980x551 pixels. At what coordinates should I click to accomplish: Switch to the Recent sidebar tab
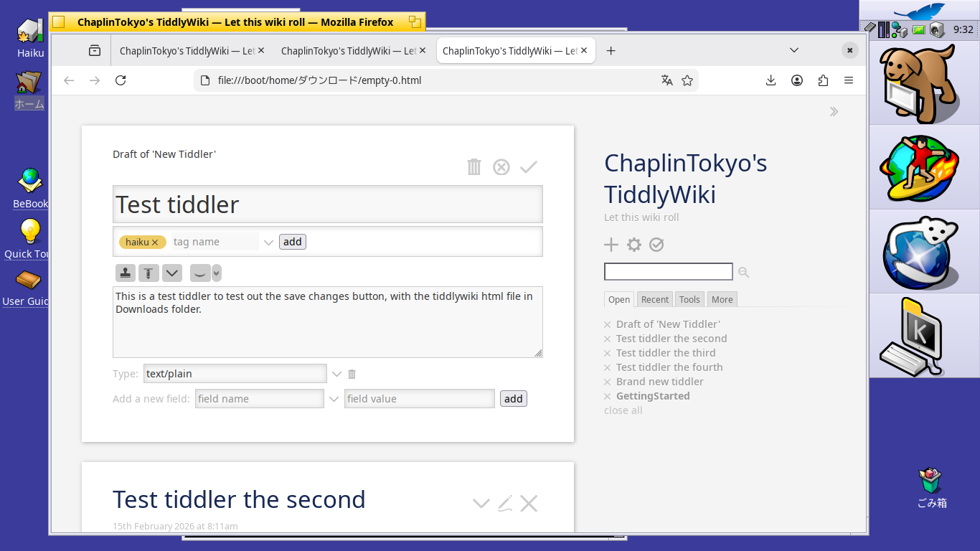[654, 300]
